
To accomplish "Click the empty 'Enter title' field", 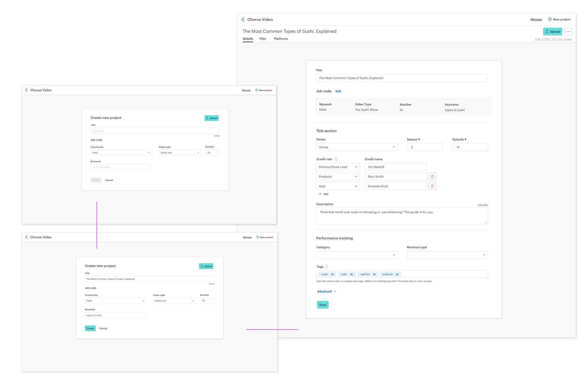I will click(x=155, y=131).
